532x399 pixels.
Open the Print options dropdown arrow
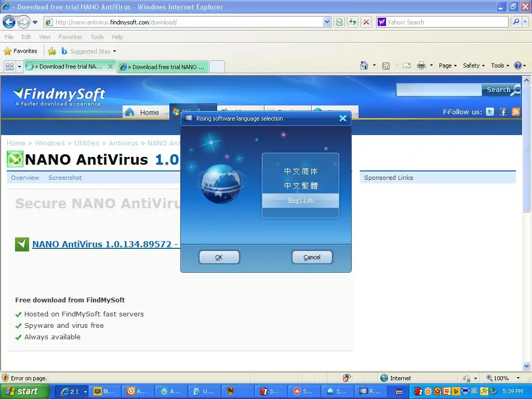(x=431, y=65)
